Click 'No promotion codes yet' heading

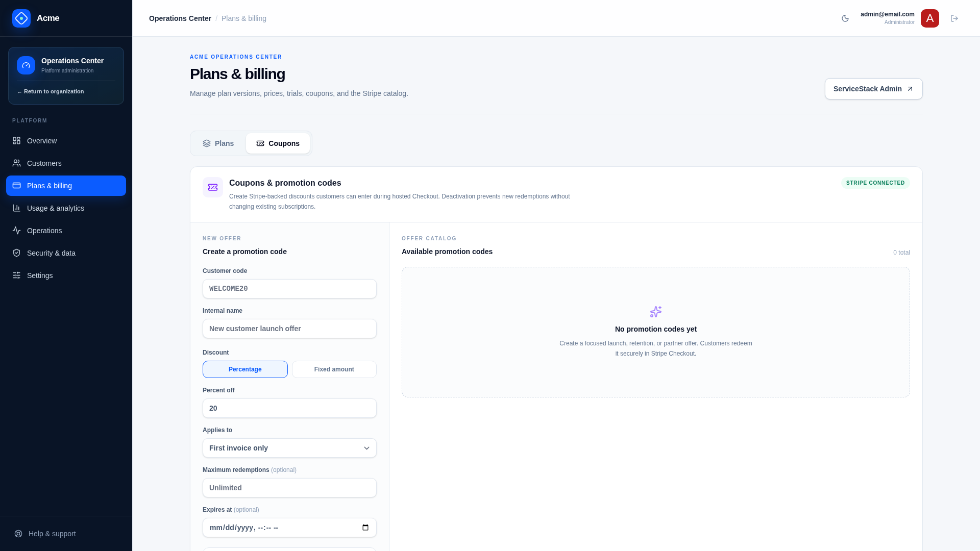point(656,329)
